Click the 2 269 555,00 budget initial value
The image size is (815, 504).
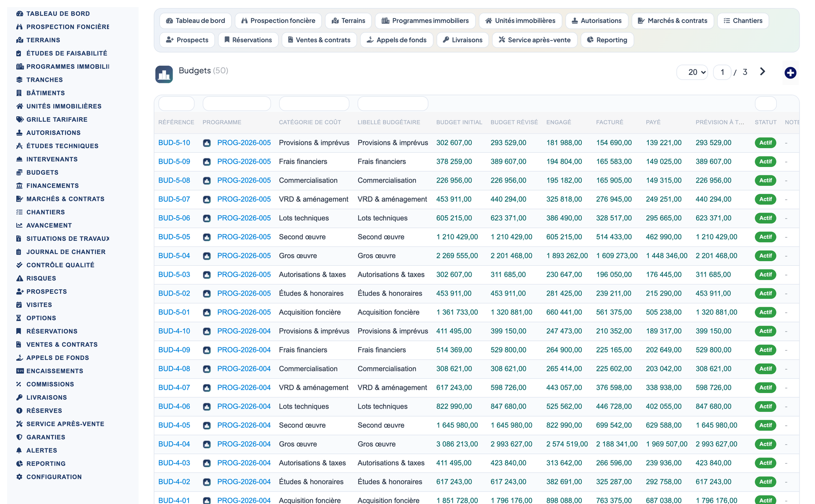(x=457, y=256)
